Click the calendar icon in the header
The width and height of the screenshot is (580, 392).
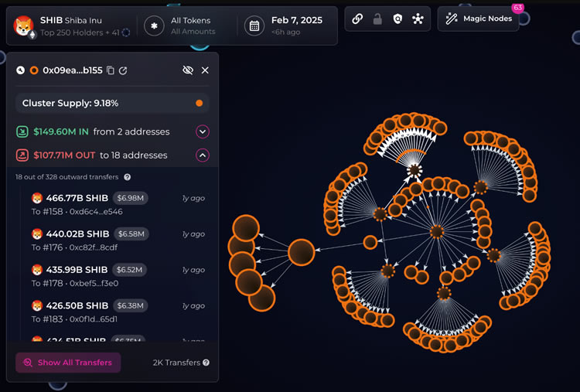(253, 26)
